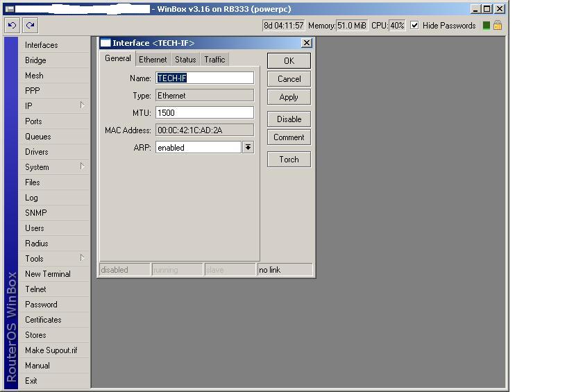Open the Radius menu item
The width and height of the screenshot is (583, 392).
click(54, 243)
